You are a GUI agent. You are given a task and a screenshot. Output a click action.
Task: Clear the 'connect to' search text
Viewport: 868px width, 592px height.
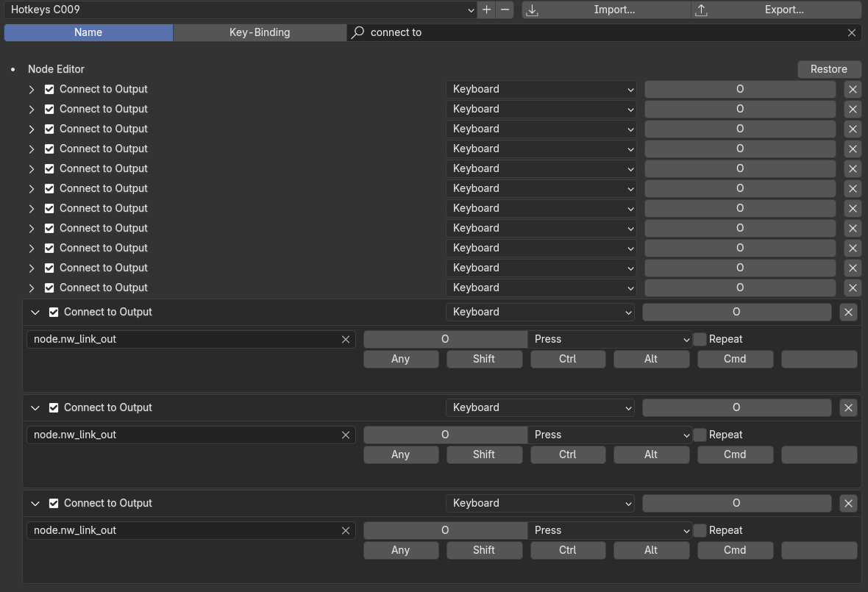click(852, 32)
